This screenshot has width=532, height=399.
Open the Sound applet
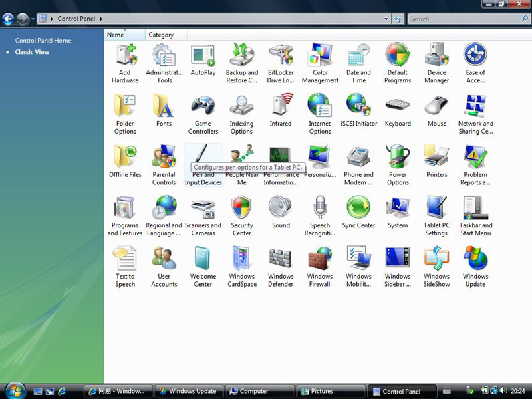281,213
